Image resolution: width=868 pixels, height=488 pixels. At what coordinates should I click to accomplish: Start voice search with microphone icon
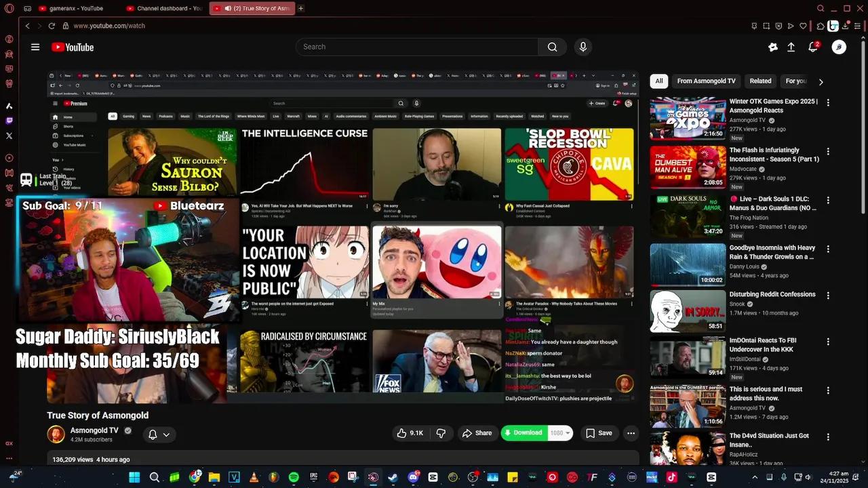(583, 47)
